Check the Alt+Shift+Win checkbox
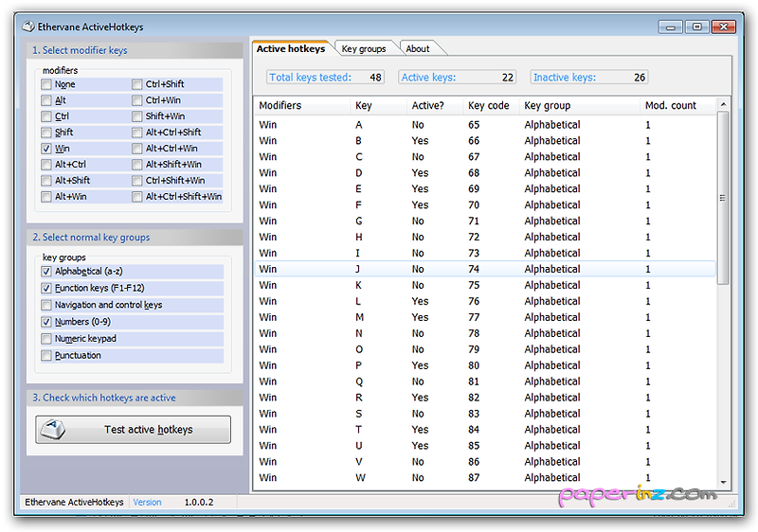Screen dimensions: 758x532 click(x=137, y=165)
